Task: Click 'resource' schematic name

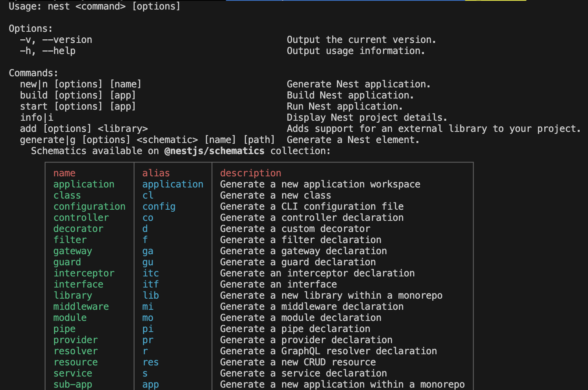Action: [75, 362]
